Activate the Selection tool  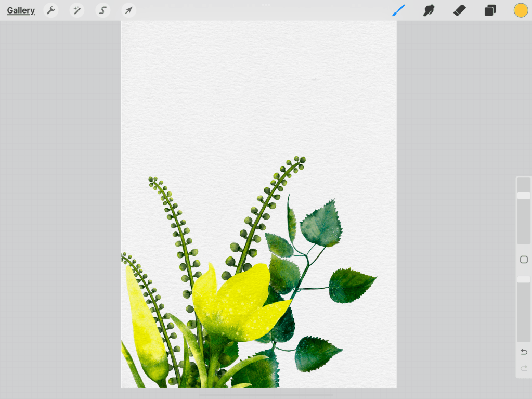click(103, 10)
